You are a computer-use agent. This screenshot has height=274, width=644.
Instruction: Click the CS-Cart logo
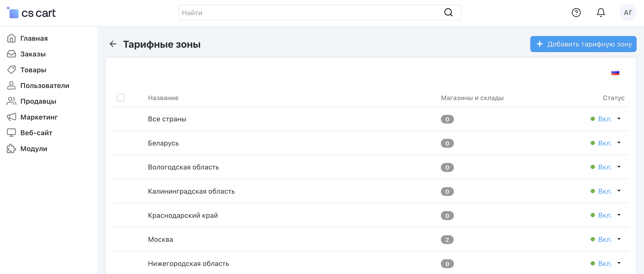coord(31,13)
